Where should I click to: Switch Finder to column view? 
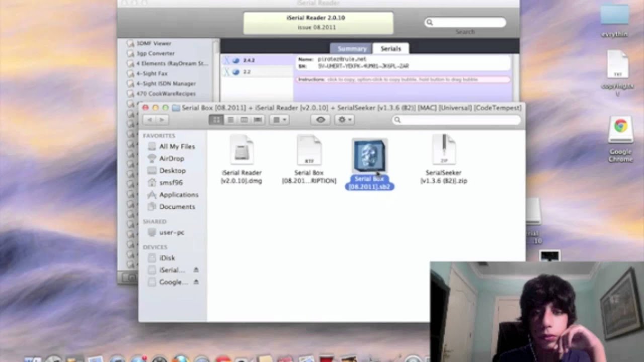coord(244,120)
